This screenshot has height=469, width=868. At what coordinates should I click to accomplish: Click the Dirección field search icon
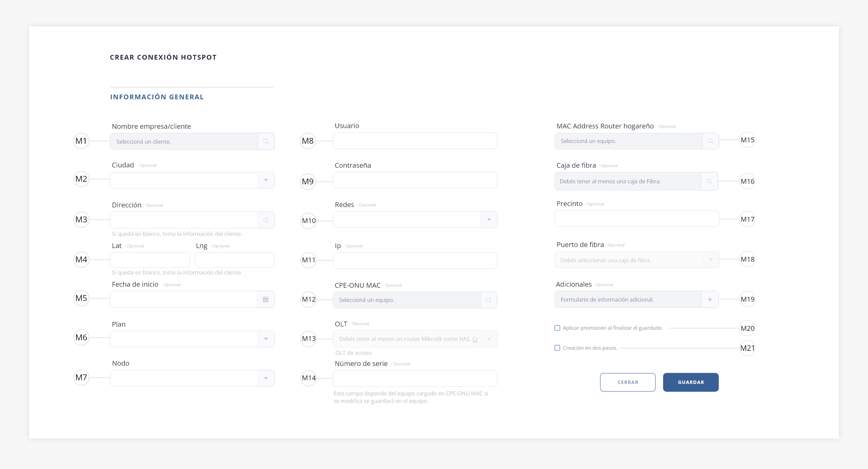(266, 220)
